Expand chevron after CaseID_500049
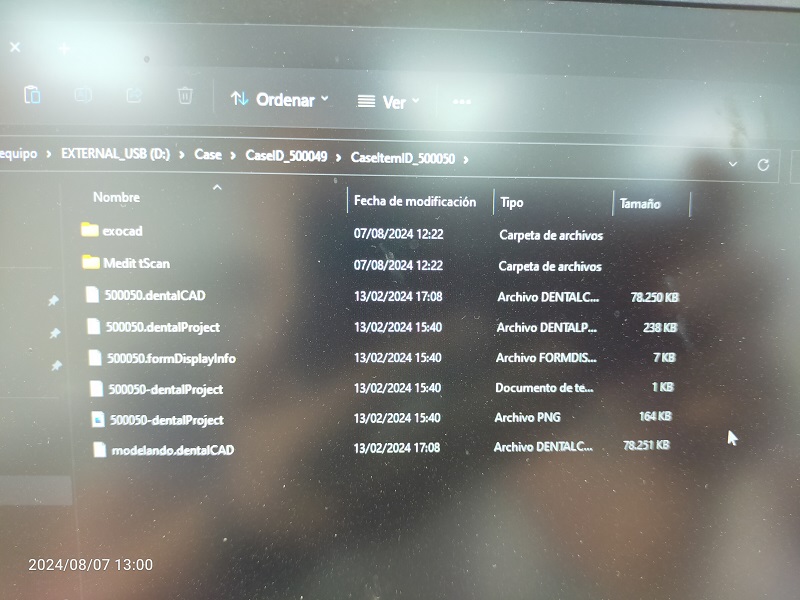The width and height of the screenshot is (800, 600). [338, 158]
